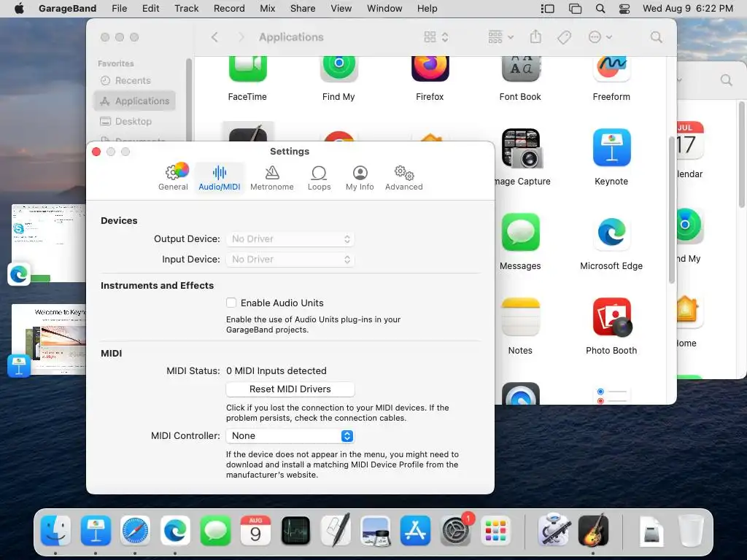Open the Trash in the Dock

click(x=692, y=531)
